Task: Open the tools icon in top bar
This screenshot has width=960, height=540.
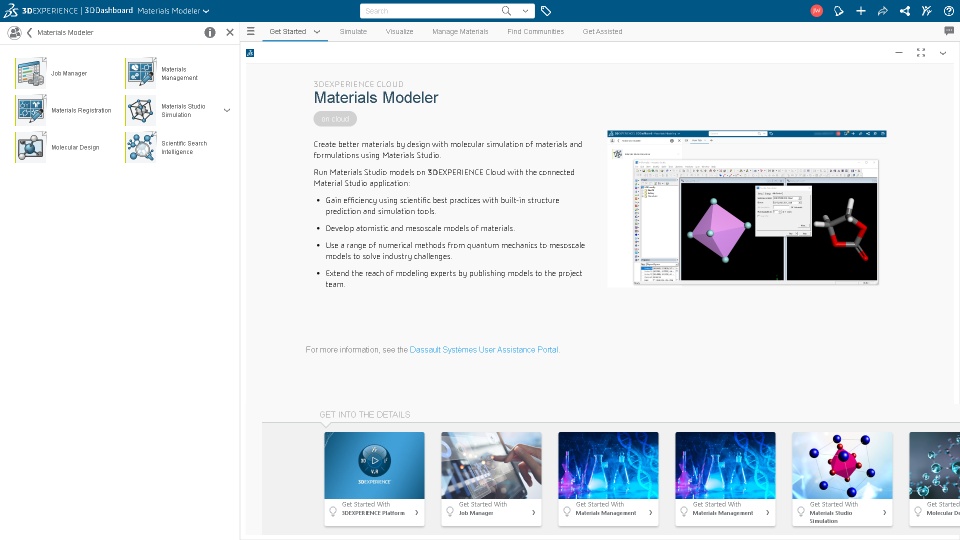Action: [927, 10]
